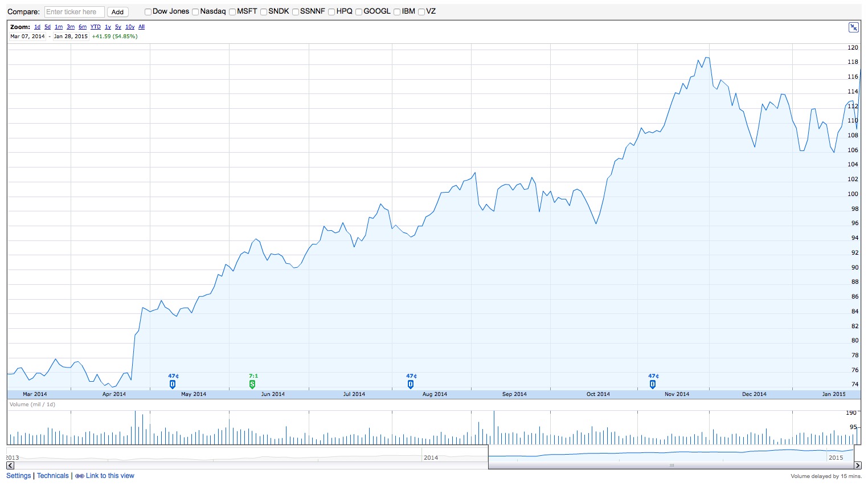Select the VZ comparison checkbox
Screen dimensions: 868x486
pos(421,12)
